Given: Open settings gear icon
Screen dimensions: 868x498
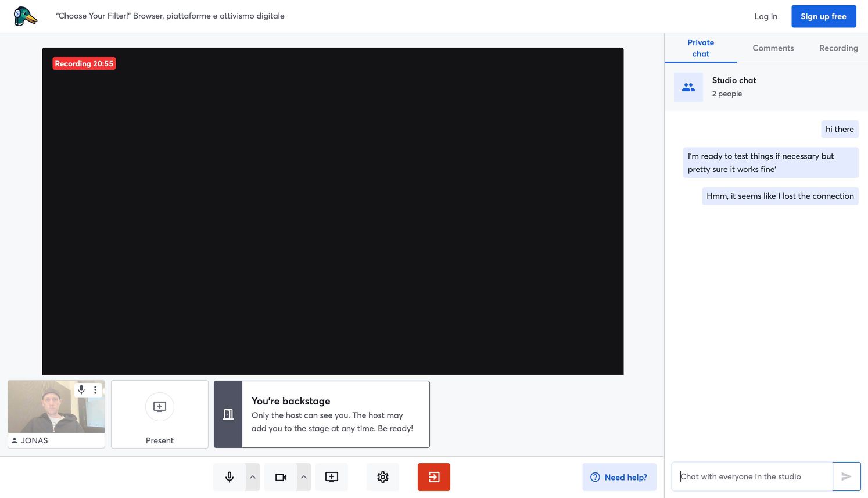Looking at the screenshot, I should point(383,477).
